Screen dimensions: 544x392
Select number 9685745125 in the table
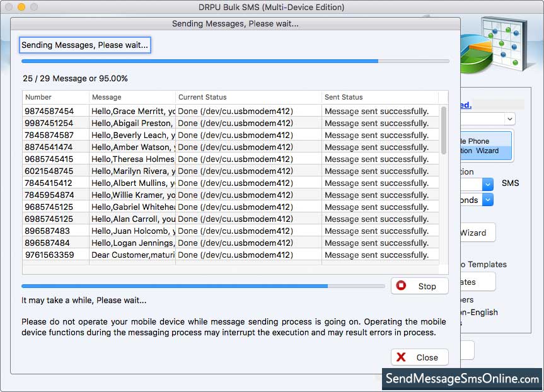click(49, 207)
